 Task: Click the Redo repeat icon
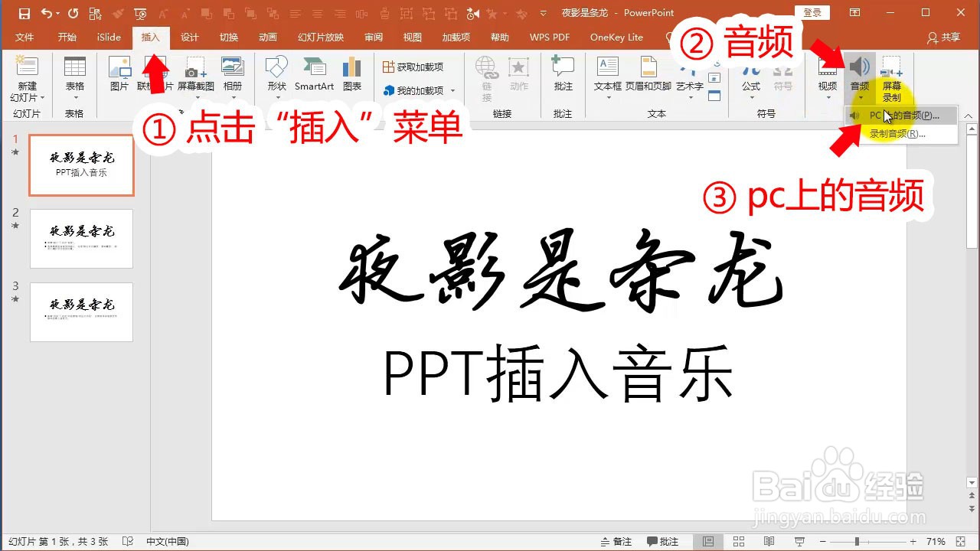73,13
